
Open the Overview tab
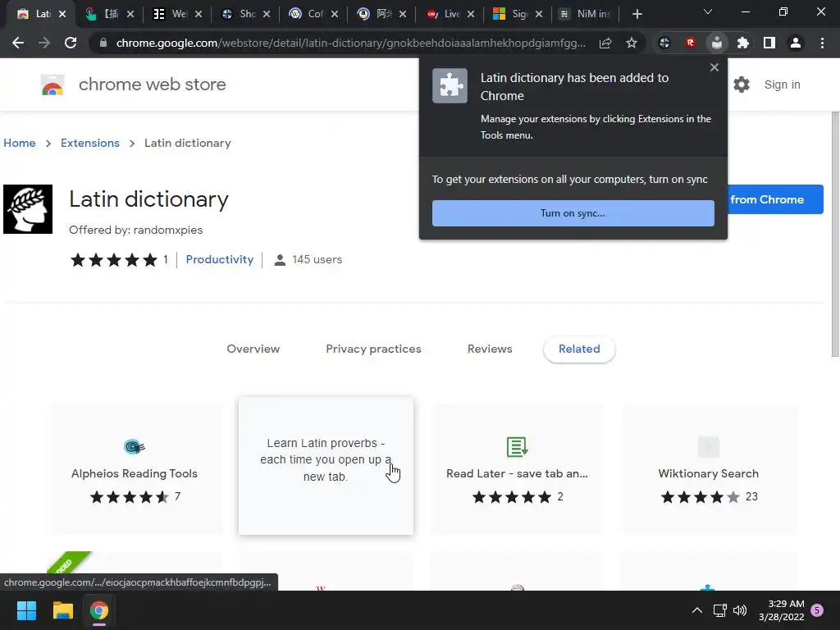(x=253, y=349)
